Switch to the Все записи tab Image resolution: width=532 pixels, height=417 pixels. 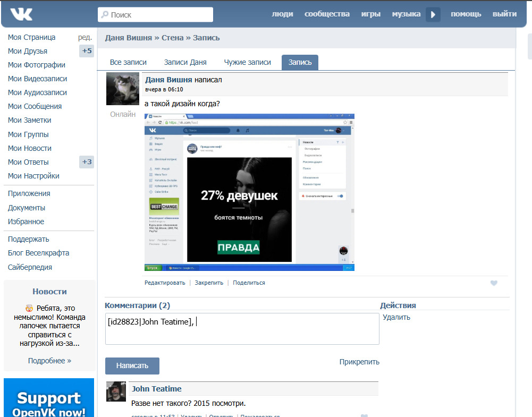128,62
